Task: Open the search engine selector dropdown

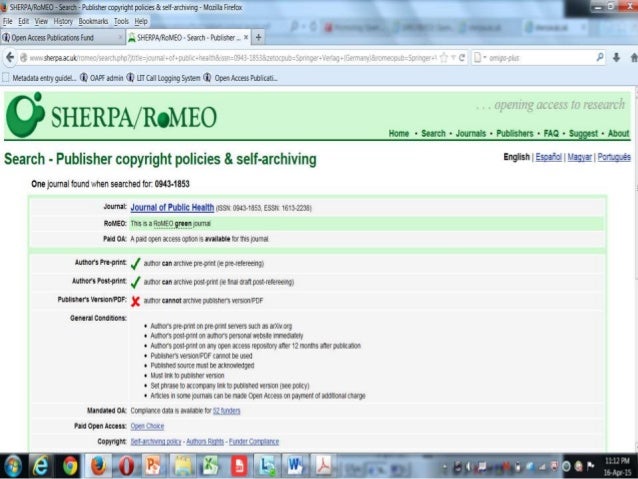Action: click(479, 58)
